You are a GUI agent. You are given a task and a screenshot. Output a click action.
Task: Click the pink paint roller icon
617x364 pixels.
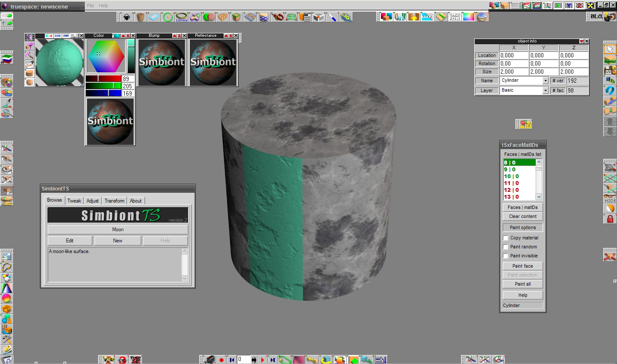coord(30,55)
